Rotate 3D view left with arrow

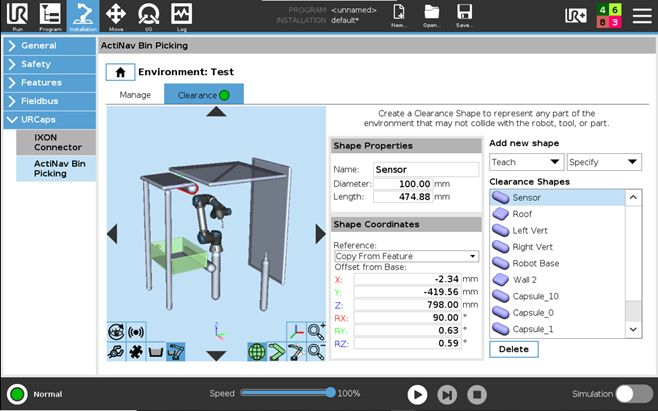tap(112, 234)
